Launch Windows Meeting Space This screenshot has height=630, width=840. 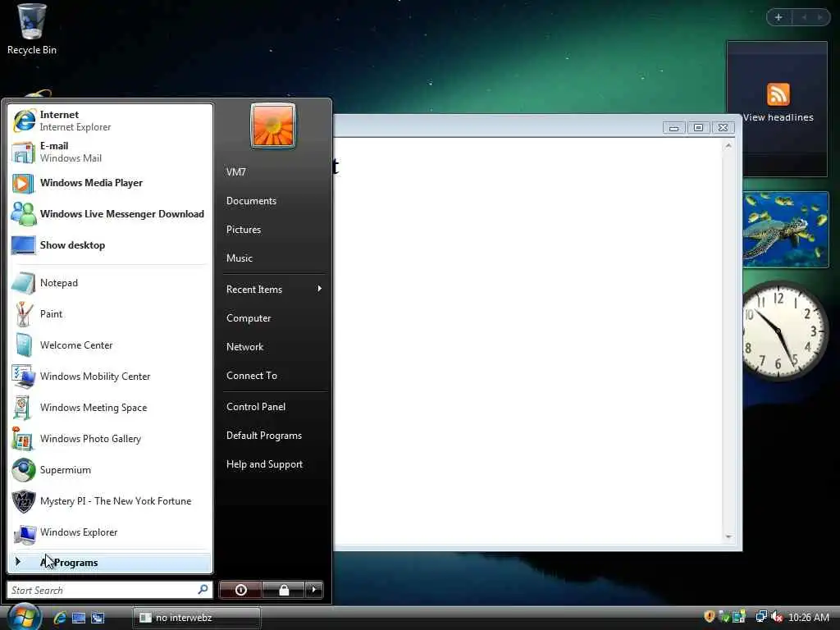coord(110,407)
